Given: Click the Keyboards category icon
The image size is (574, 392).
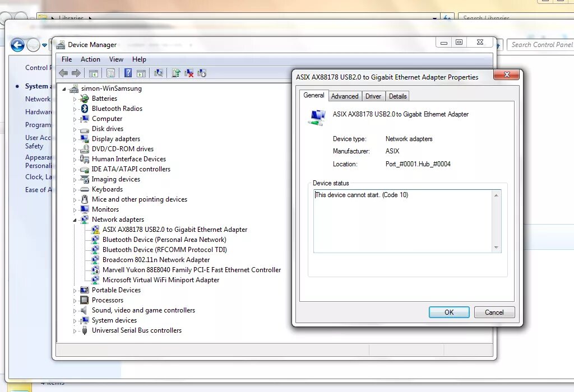Looking at the screenshot, I should click(x=85, y=189).
